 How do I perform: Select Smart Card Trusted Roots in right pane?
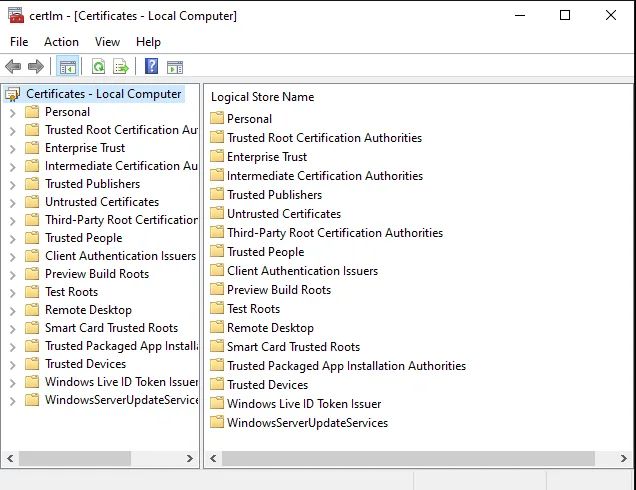click(293, 347)
